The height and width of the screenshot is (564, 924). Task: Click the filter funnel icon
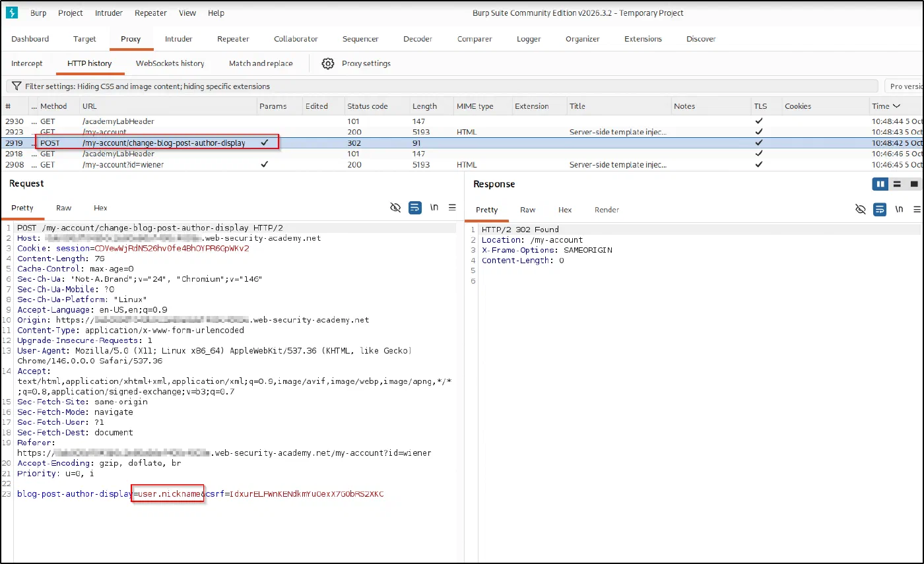pyautogui.click(x=16, y=86)
